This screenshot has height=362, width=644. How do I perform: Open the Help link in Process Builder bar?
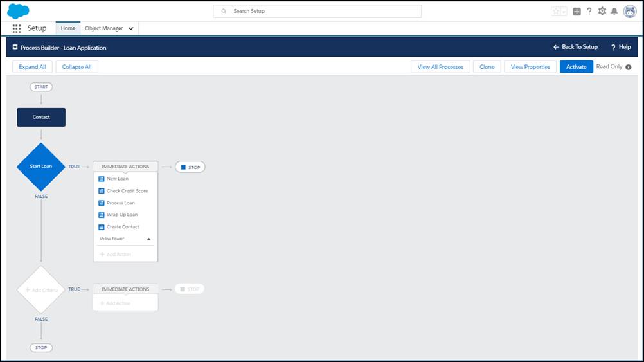[621, 47]
